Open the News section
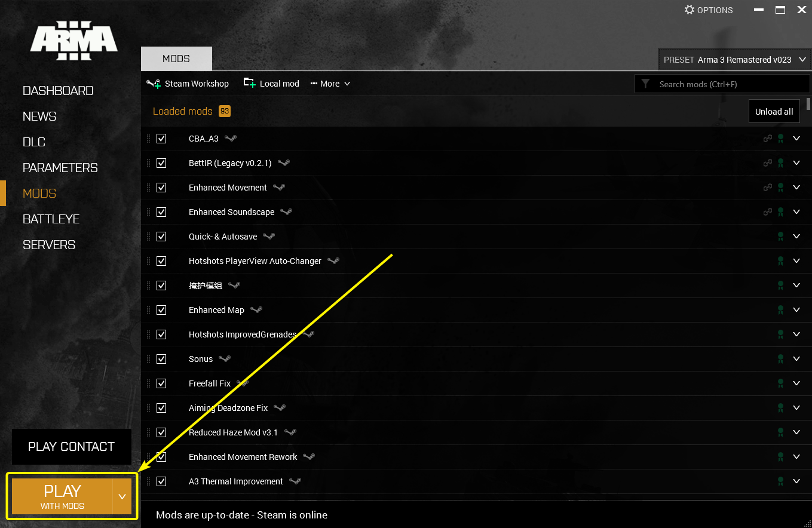This screenshot has height=528, width=812. (39, 116)
